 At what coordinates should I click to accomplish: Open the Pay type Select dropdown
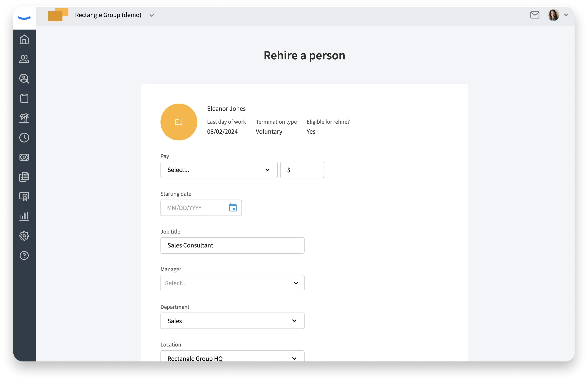pos(219,170)
